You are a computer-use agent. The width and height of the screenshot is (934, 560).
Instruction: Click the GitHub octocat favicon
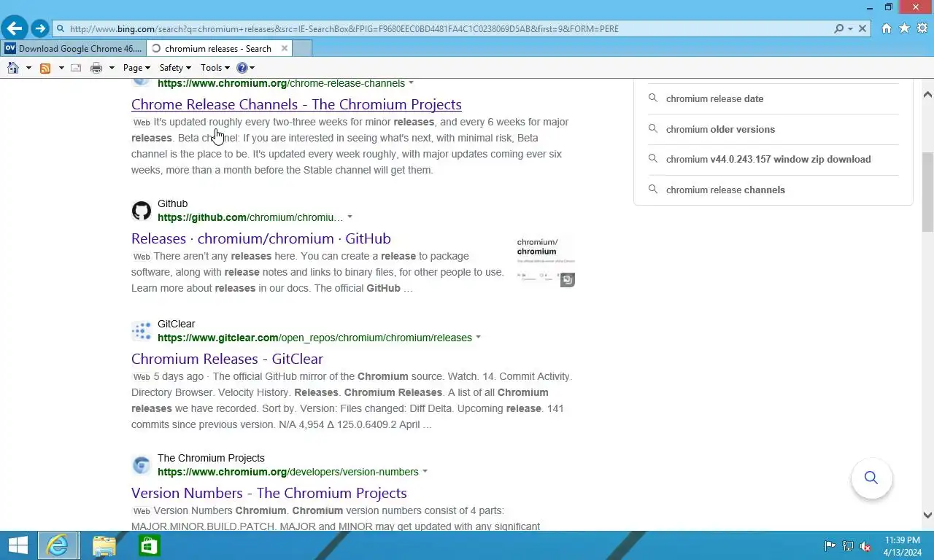(x=142, y=211)
